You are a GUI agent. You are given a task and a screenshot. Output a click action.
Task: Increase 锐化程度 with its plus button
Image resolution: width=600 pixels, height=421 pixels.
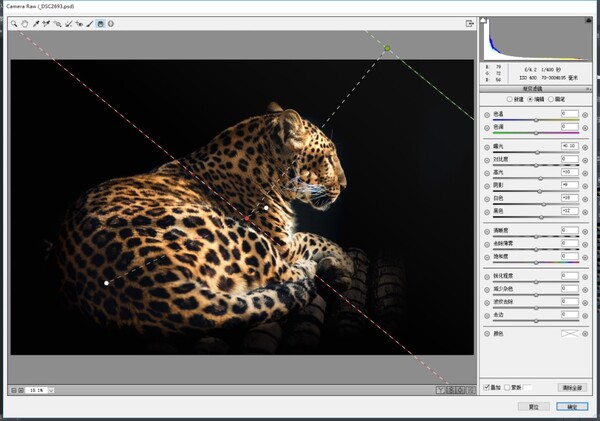click(585, 277)
